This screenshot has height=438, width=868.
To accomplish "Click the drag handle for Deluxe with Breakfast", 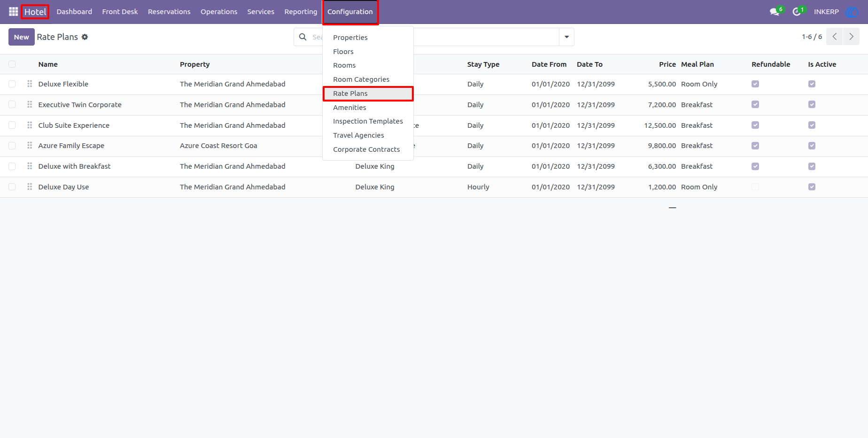I will (30, 166).
